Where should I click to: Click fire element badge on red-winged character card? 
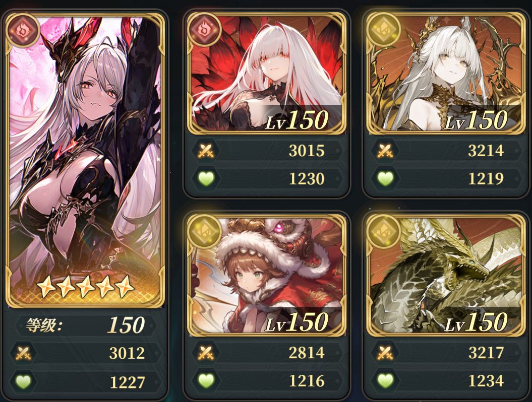204,30
